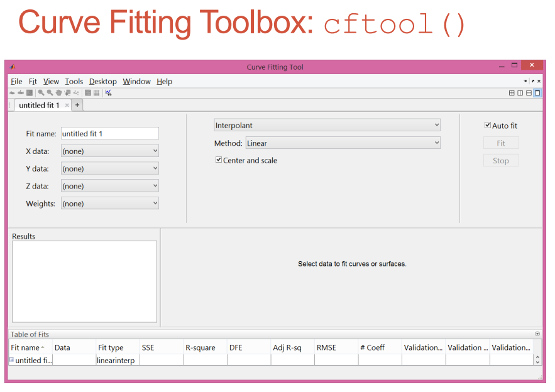Open the Desktop menu
The image size is (555, 392).
(102, 82)
